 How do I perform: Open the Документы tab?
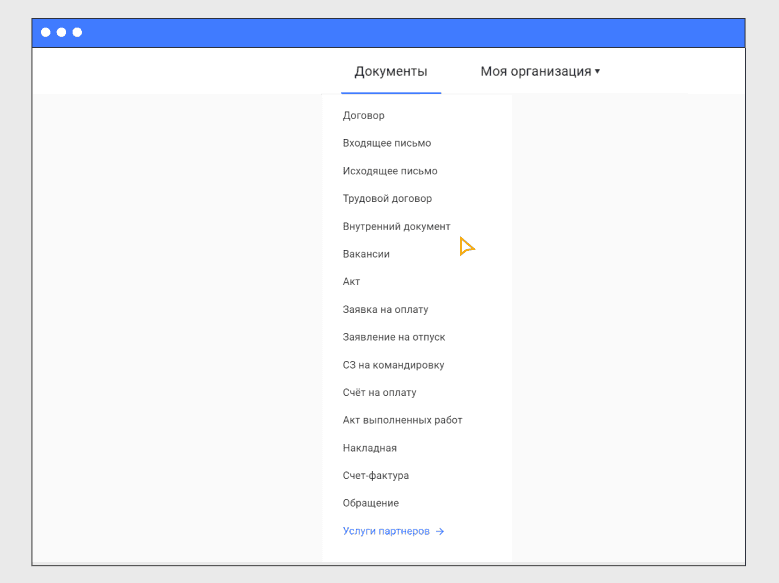click(x=390, y=72)
